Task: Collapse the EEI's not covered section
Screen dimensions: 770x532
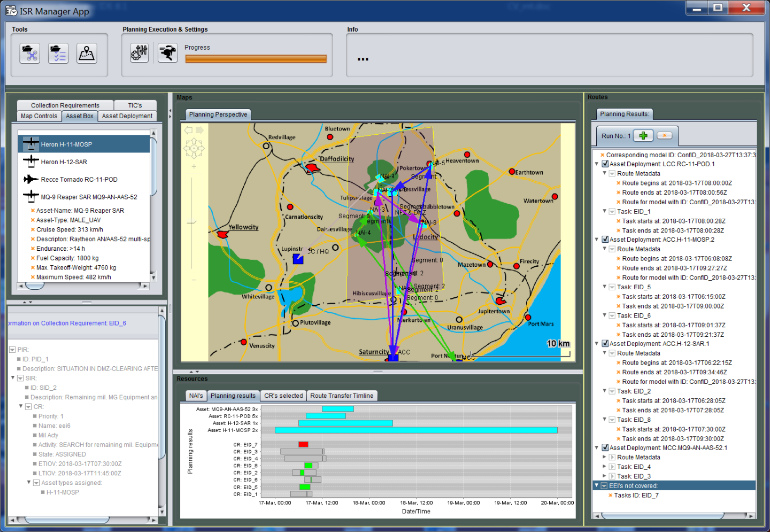Action: [x=596, y=485]
